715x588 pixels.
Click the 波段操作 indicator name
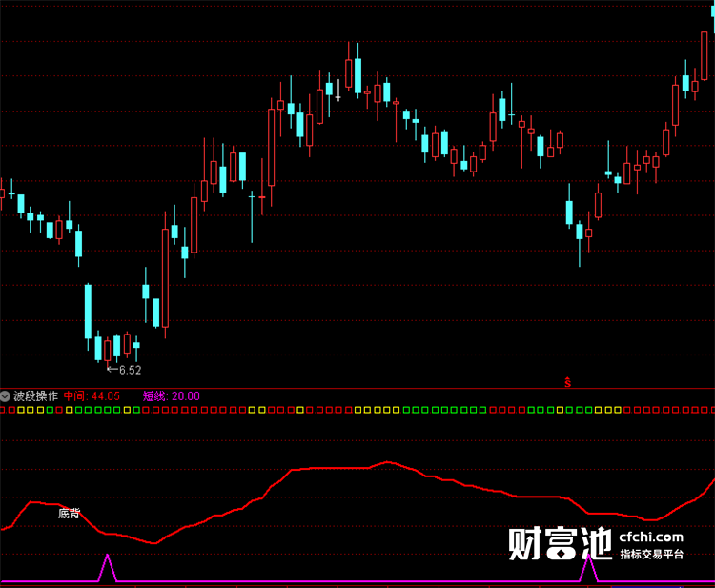(35, 396)
